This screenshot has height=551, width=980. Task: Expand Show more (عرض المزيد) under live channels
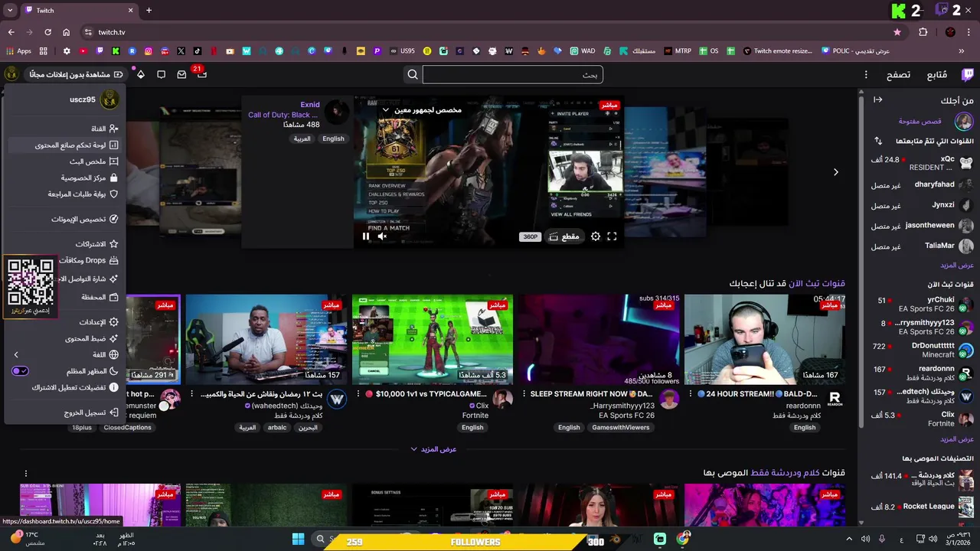433,449
